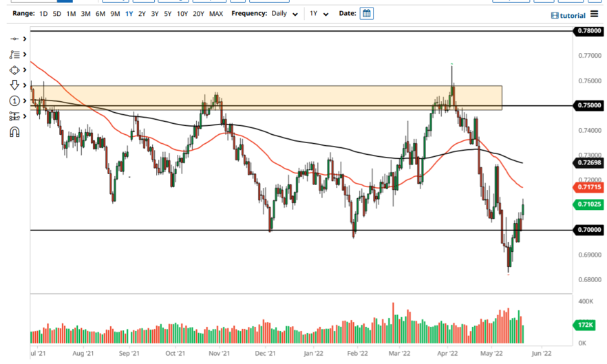This screenshot has height=364, width=607.
Task: Click the Jun '22 date axis label
Action: click(x=542, y=353)
